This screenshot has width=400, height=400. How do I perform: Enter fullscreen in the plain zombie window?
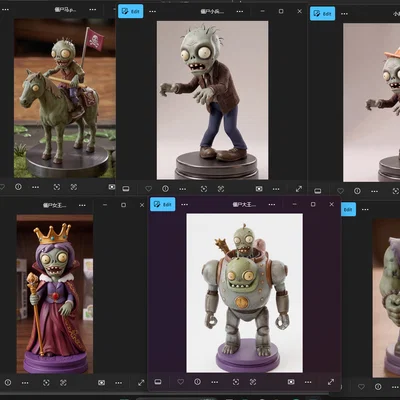(299, 189)
